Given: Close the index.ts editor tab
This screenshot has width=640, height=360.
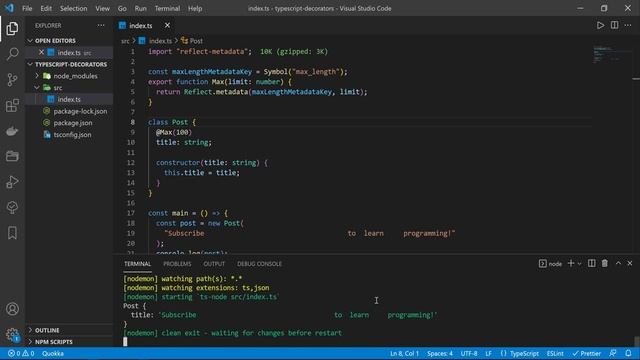Looking at the screenshot, I should 167,25.
